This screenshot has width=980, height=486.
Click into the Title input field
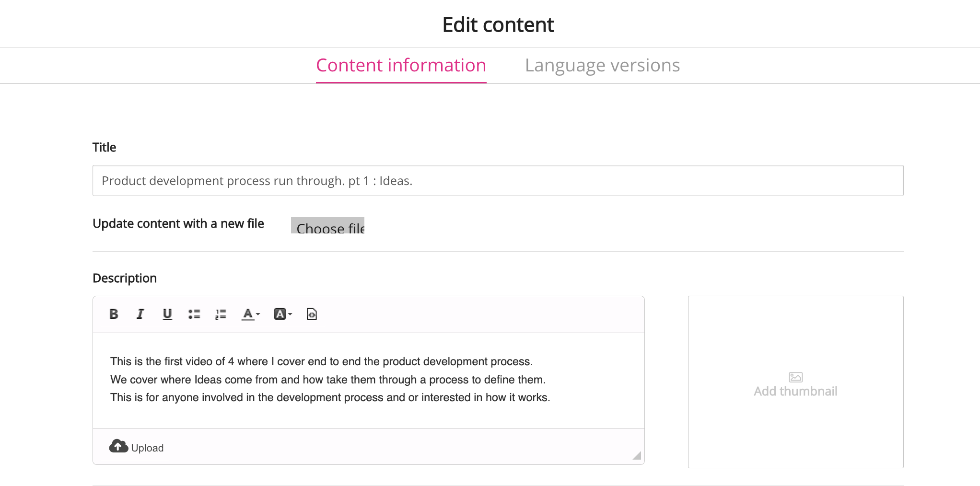(498, 181)
